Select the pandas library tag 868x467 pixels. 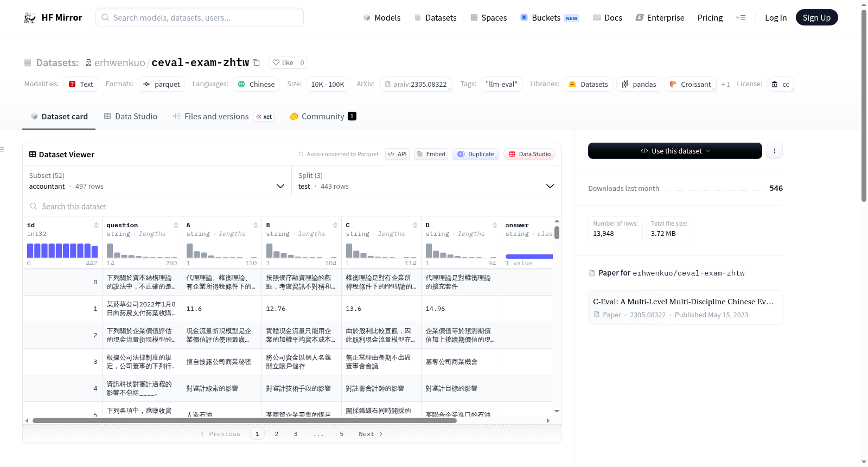639,84
